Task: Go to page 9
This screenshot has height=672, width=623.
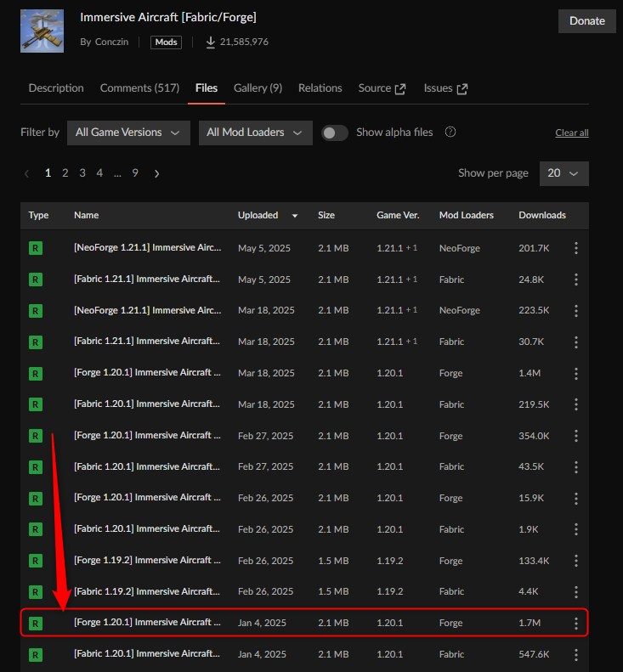Action: (135, 173)
